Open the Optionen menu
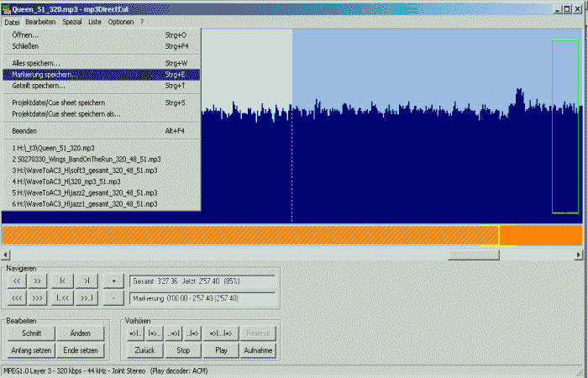Image resolution: width=588 pixels, height=378 pixels. (x=120, y=21)
